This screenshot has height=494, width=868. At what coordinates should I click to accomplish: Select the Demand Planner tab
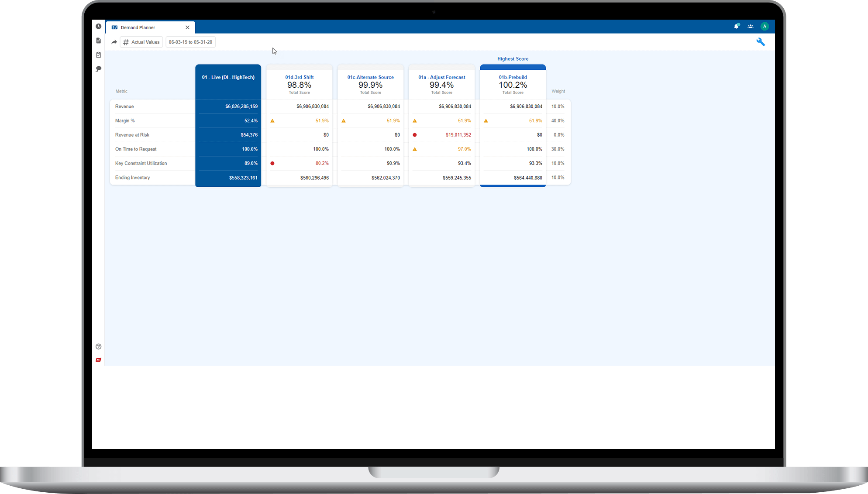(x=150, y=27)
